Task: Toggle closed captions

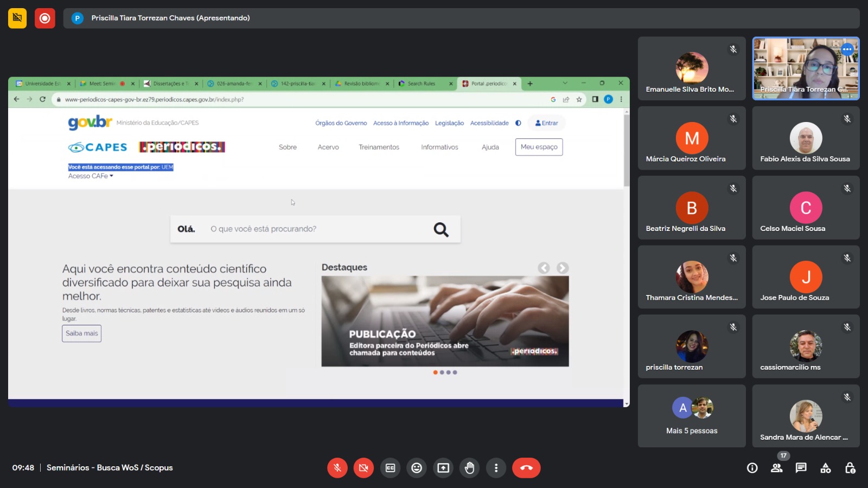Action: click(x=390, y=468)
